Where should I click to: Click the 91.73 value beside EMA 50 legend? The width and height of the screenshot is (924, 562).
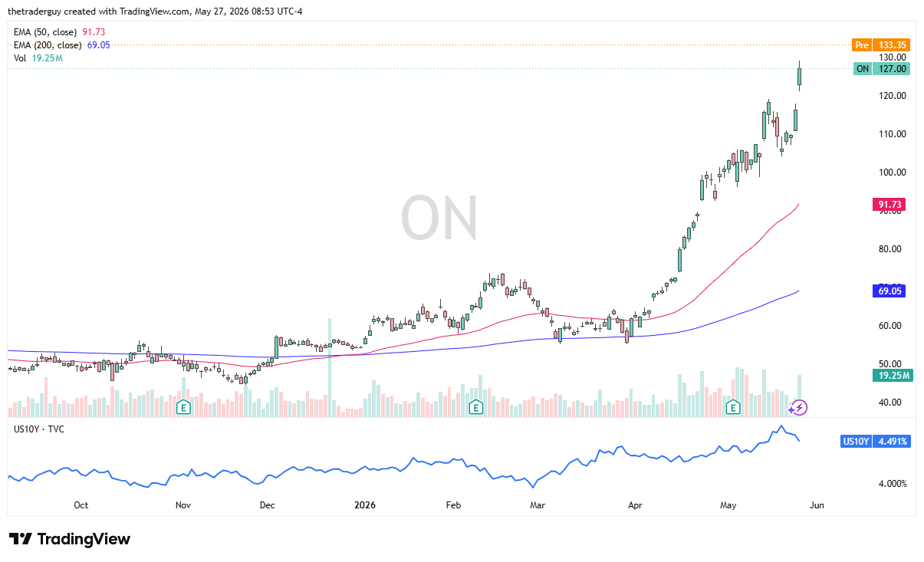(x=94, y=32)
